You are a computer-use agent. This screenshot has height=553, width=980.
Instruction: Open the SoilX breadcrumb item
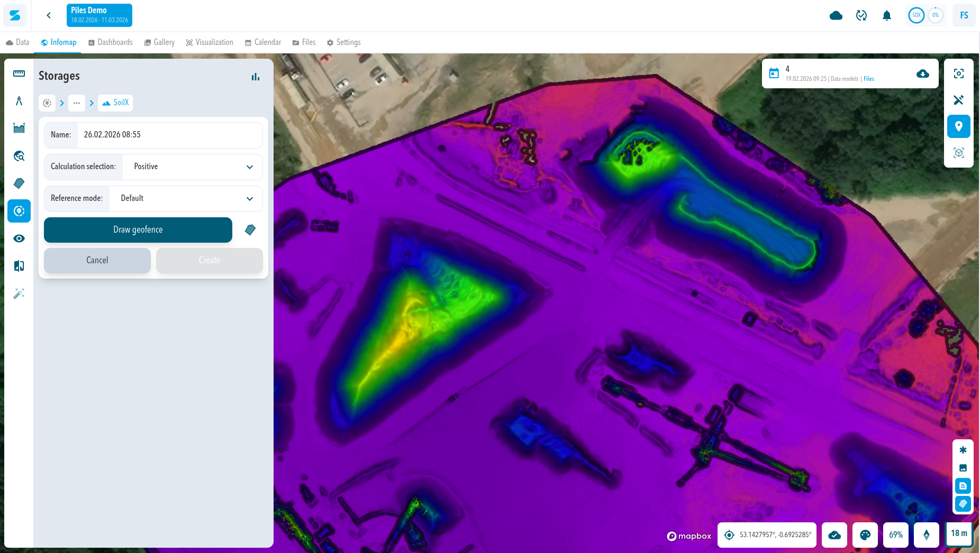coord(115,103)
